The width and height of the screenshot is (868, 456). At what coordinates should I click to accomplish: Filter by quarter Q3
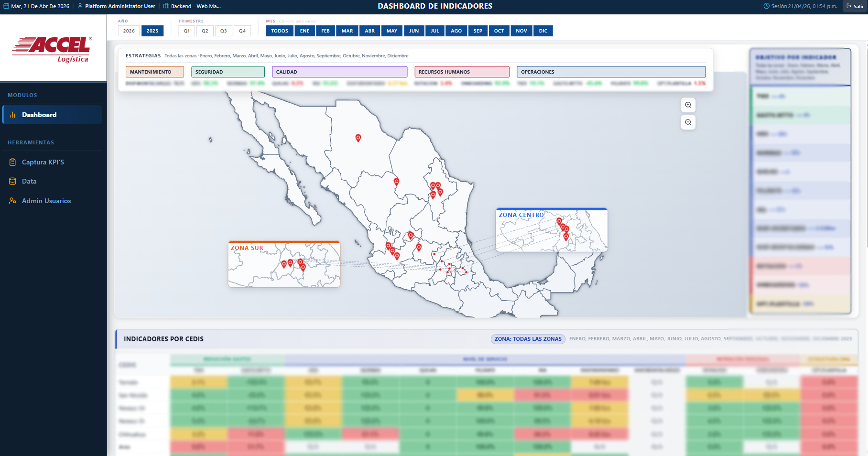pyautogui.click(x=224, y=31)
